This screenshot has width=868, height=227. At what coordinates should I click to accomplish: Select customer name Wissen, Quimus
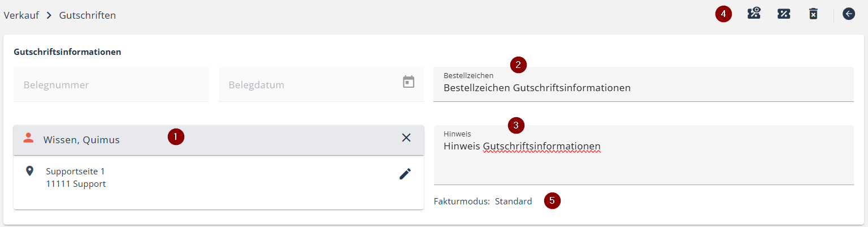[81, 140]
